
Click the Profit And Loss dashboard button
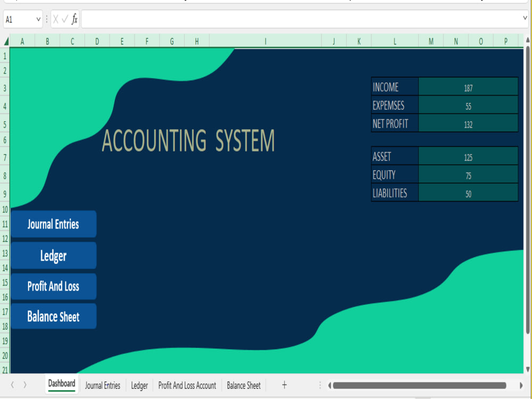tap(53, 286)
